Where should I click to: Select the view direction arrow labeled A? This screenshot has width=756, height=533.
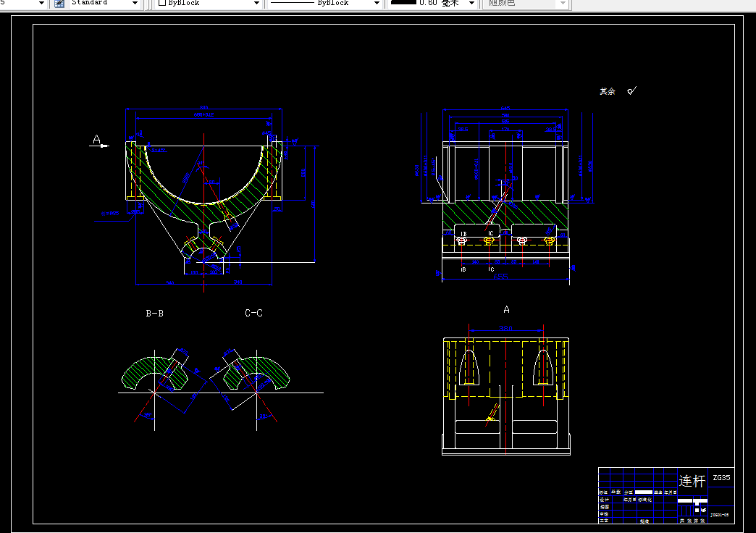(x=99, y=141)
